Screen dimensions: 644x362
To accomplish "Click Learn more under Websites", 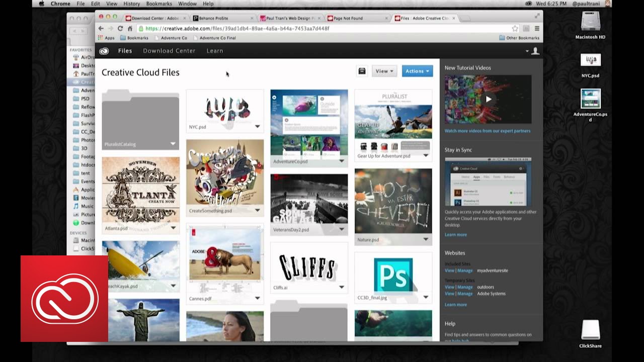I will [x=456, y=305].
